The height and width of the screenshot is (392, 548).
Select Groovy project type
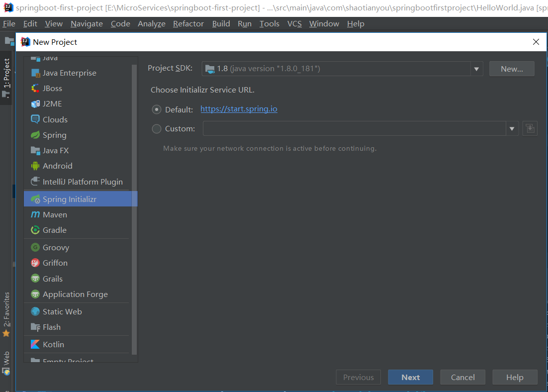click(x=78, y=247)
